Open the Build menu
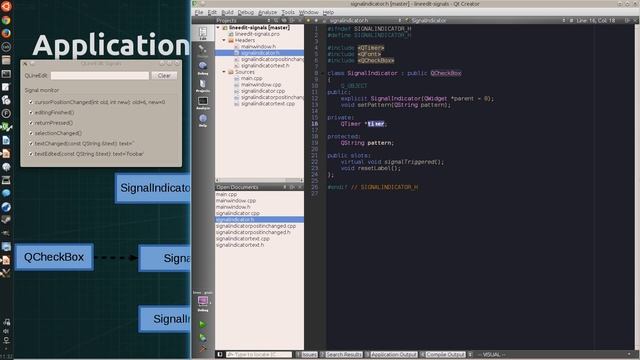 (227, 12)
